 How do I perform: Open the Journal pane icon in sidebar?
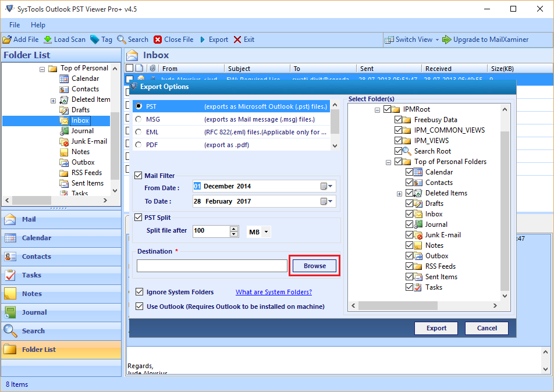[x=10, y=312]
